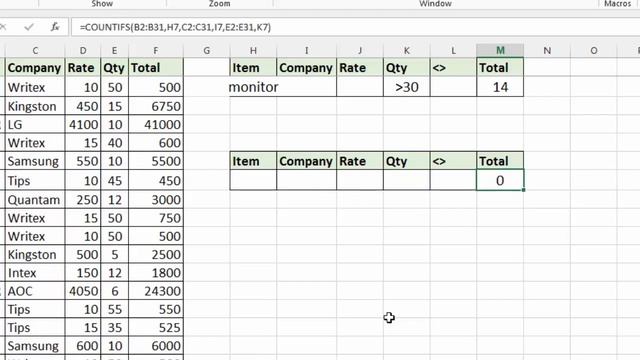The height and width of the screenshot is (360, 640).
Task: Click the total cell 6750
Action: 156,106
